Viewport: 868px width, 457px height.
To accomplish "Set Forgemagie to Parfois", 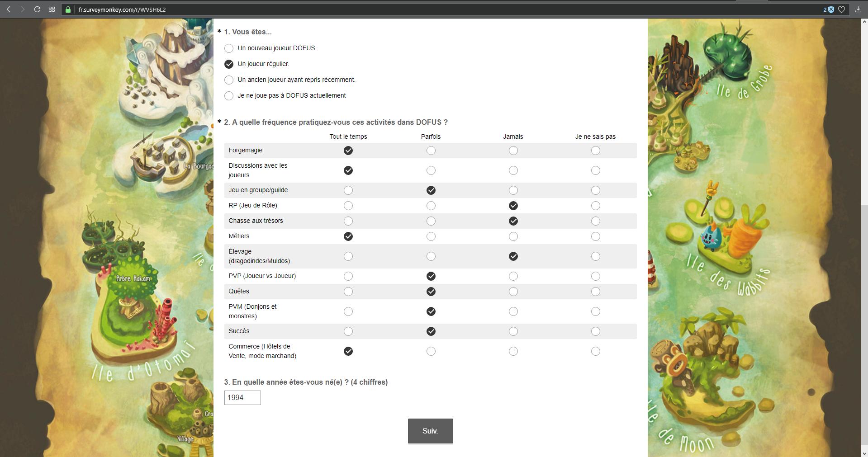I will (431, 151).
